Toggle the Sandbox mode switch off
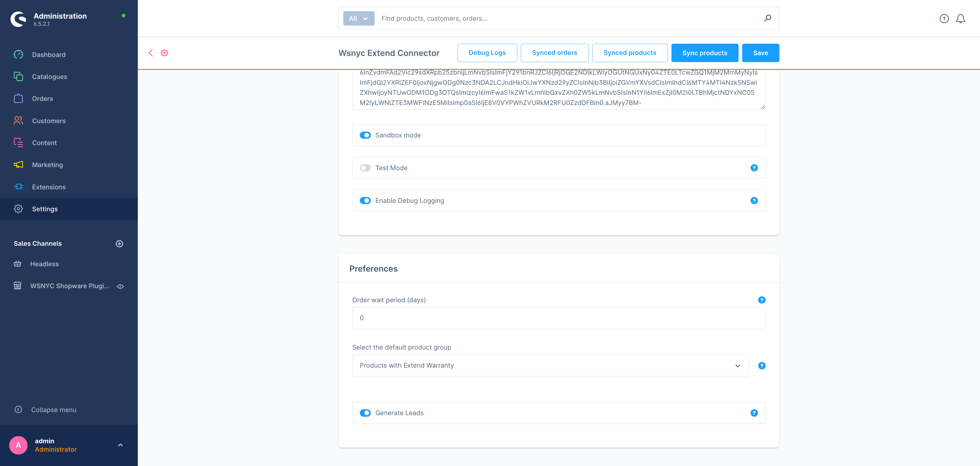980x466 pixels. click(364, 135)
